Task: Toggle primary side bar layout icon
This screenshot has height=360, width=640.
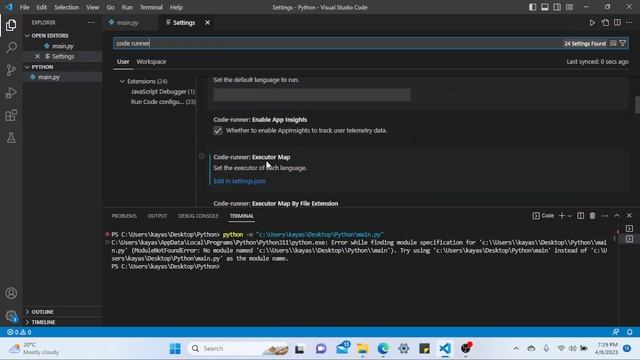Action: 533,7
